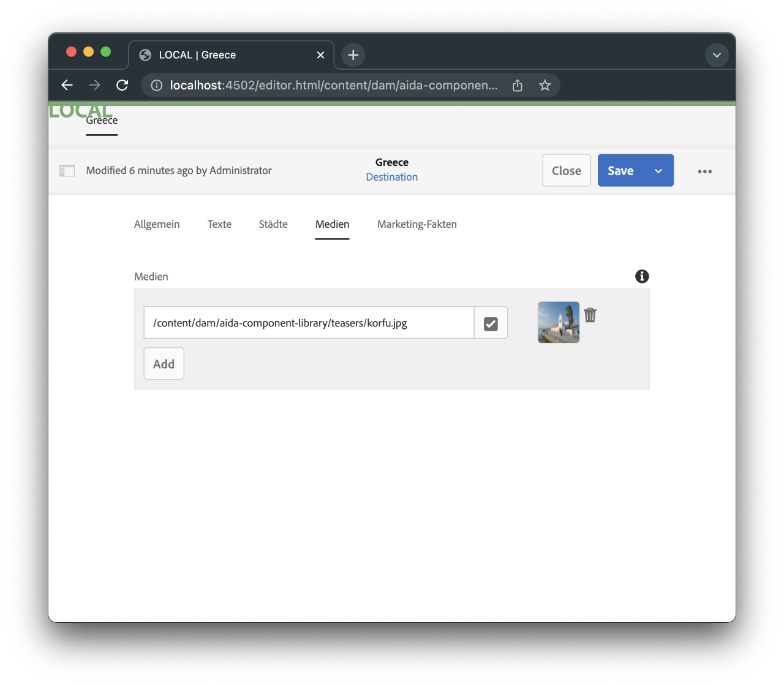Close the editor with the Close button
This screenshot has width=784, height=686.
(566, 170)
